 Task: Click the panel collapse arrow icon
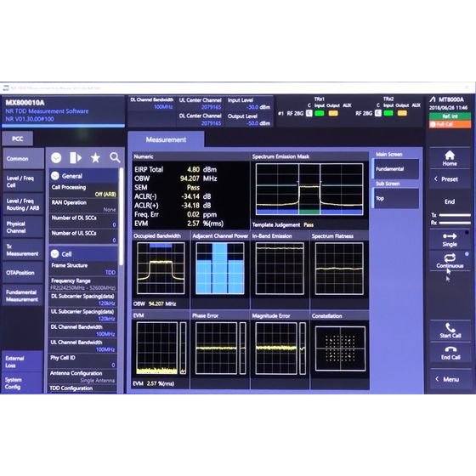pyautogui.click(x=76, y=157)
